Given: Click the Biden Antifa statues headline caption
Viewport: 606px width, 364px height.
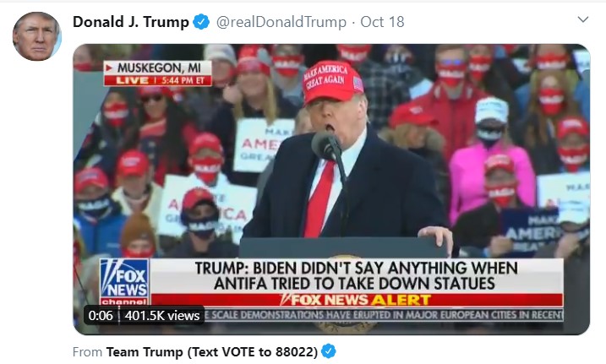Looking at the screenshot, I should tap(357, 276).
